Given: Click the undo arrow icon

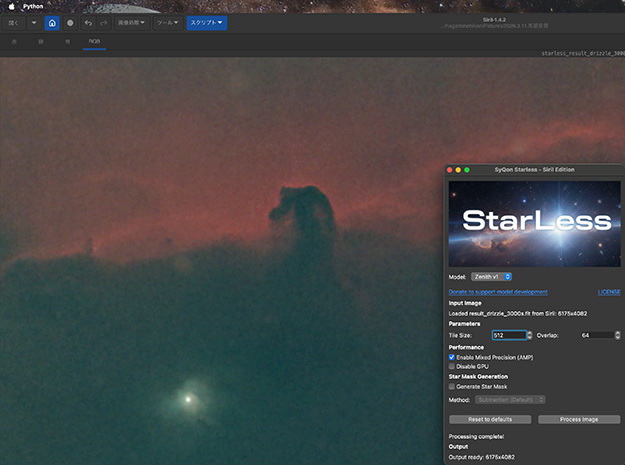Looking at the screenshot, I should click(x=88, y=22).
